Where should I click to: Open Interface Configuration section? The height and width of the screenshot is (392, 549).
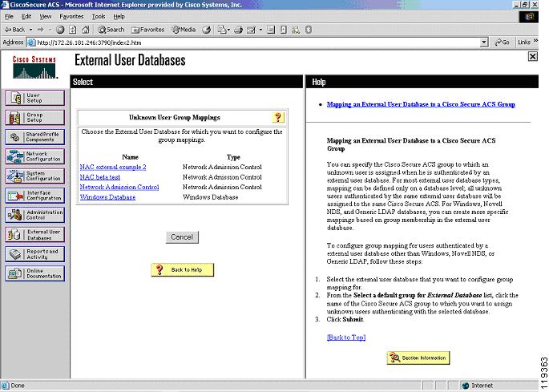point(34,196)
